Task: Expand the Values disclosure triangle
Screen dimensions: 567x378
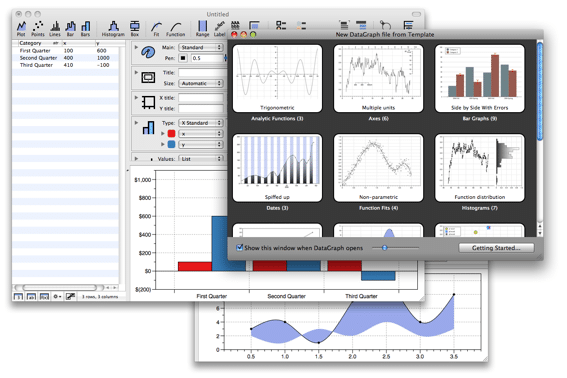Action: (136, 158)
